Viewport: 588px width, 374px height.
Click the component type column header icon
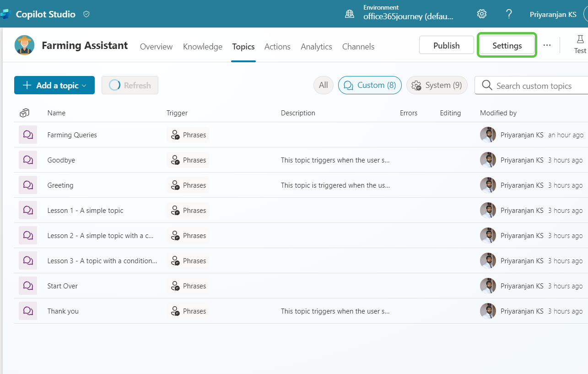[25, 113]
